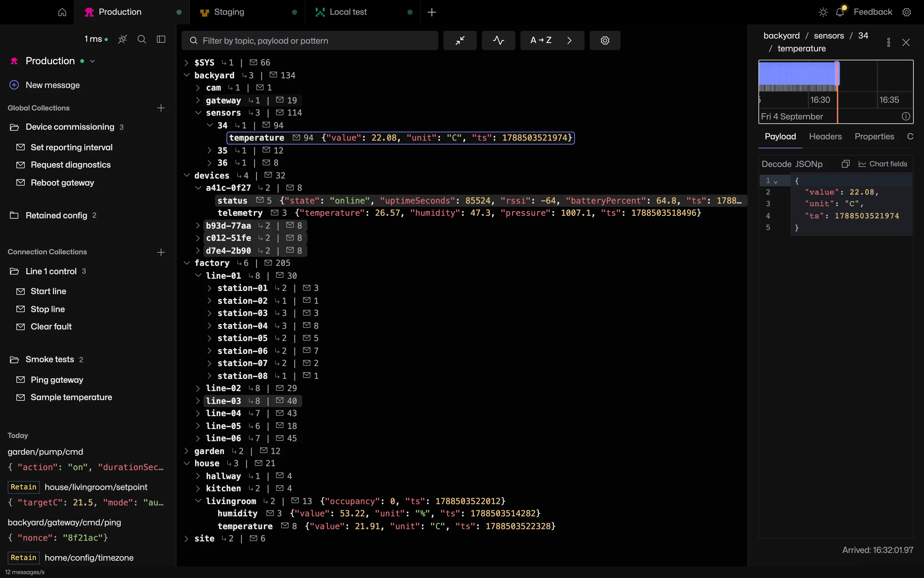Click the Feedback link
This screenshot has width=924, height=578.
pos(873,12)
